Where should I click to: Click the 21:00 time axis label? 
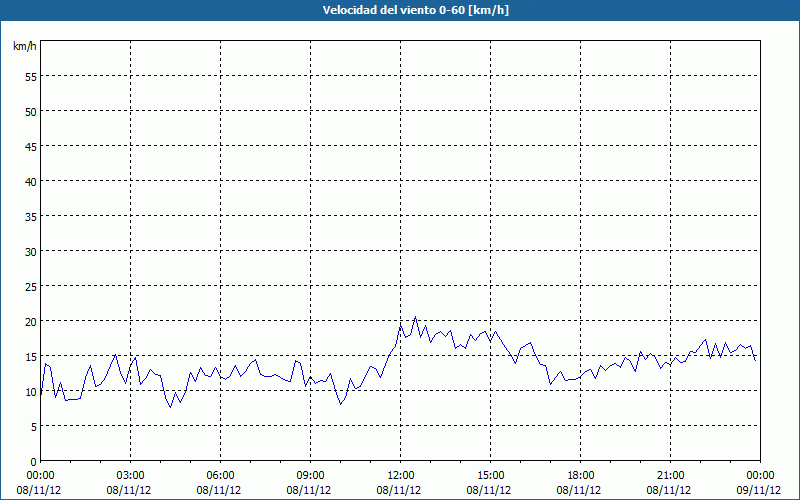pyautogui.click(x=670, y=476)
